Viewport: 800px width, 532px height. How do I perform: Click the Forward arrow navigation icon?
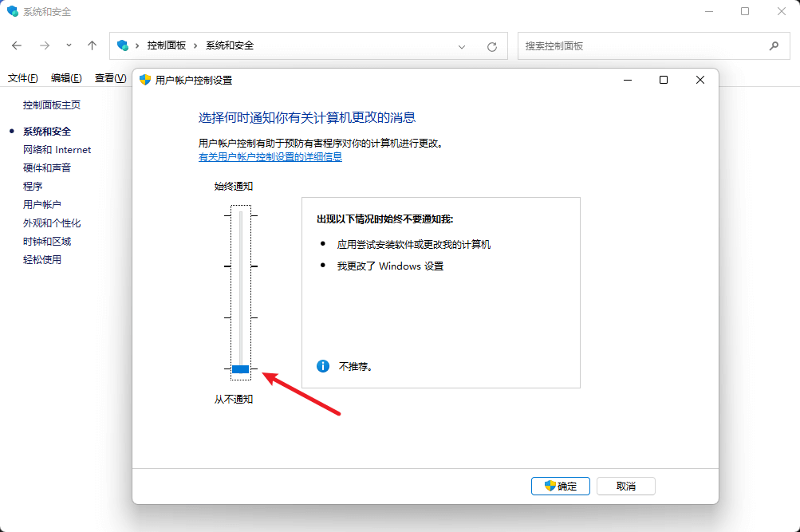pos(45,46)
